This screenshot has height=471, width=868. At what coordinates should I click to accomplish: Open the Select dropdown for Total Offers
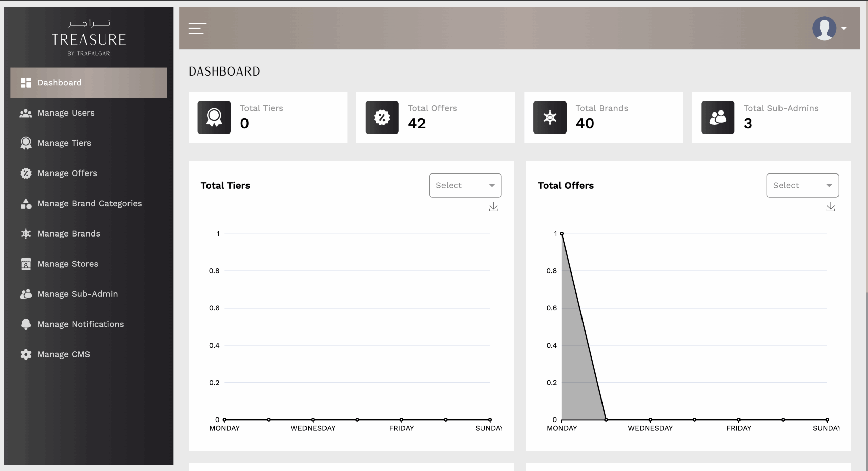(x=803, y=185)
